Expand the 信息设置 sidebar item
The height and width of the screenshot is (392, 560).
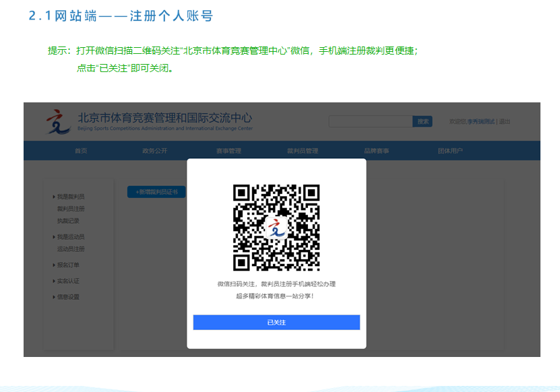click(66, 296)
